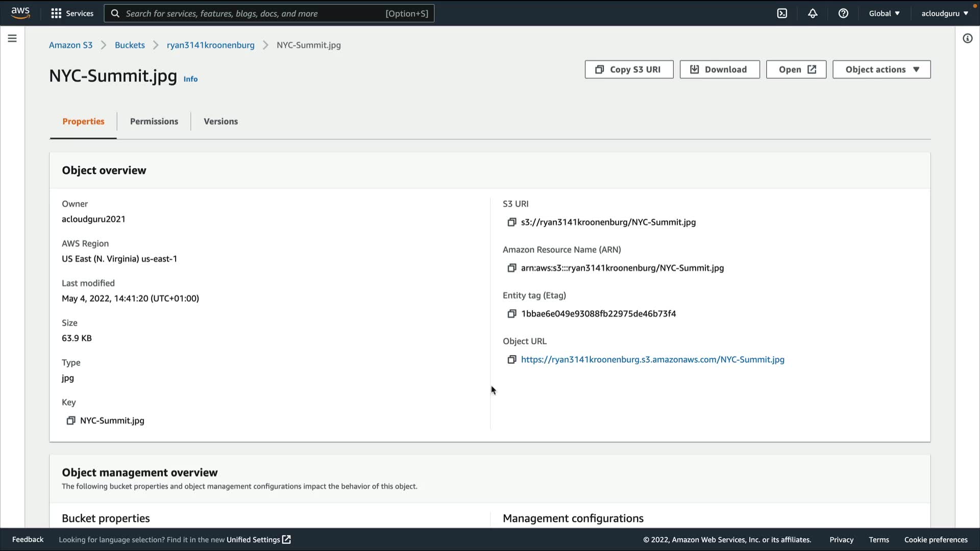Open the Object URL hyperlink

pos(652,360)
